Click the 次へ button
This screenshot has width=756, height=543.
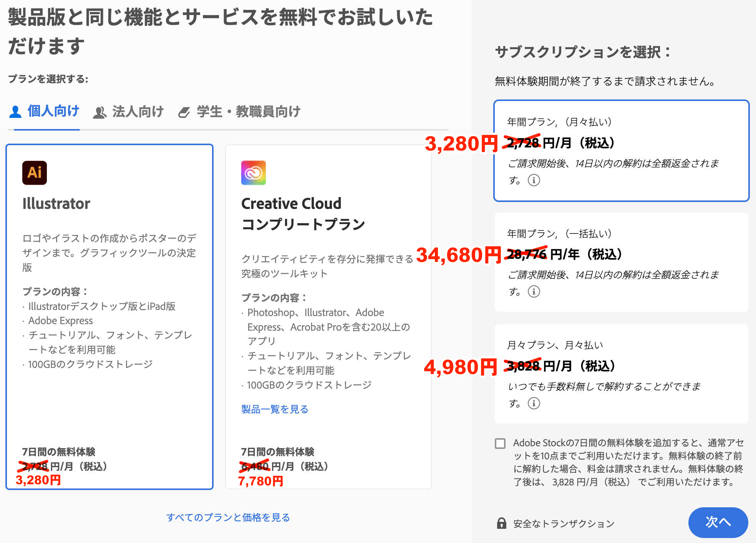718,523
